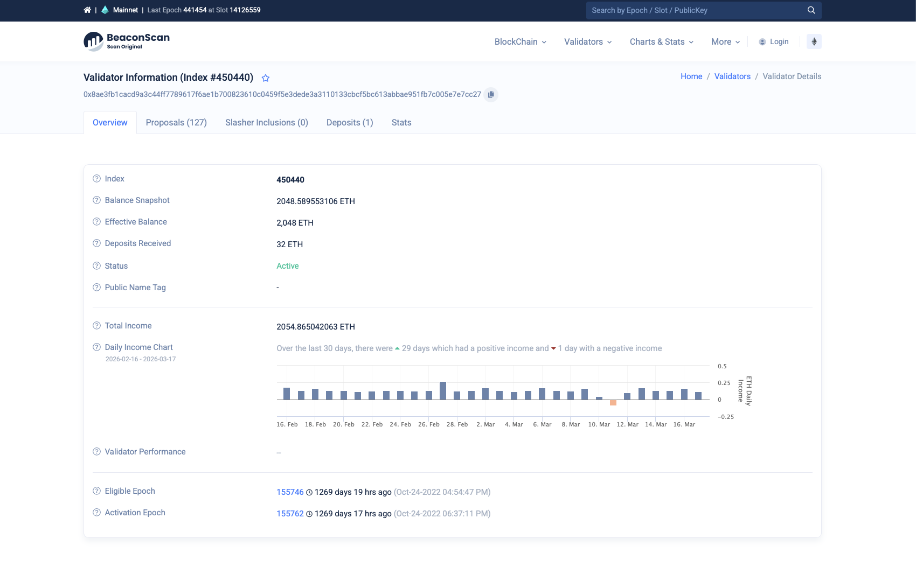Click the Search by Epoch input field

695,10
